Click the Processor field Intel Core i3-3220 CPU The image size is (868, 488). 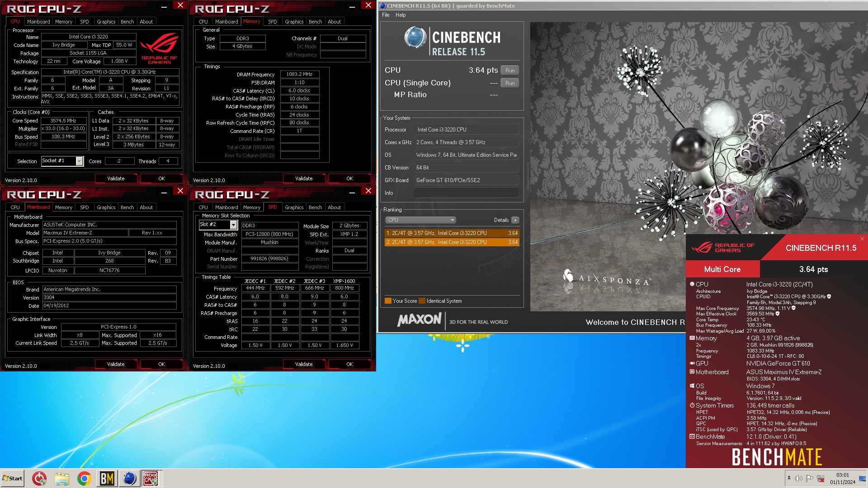(x=466, y=130)
